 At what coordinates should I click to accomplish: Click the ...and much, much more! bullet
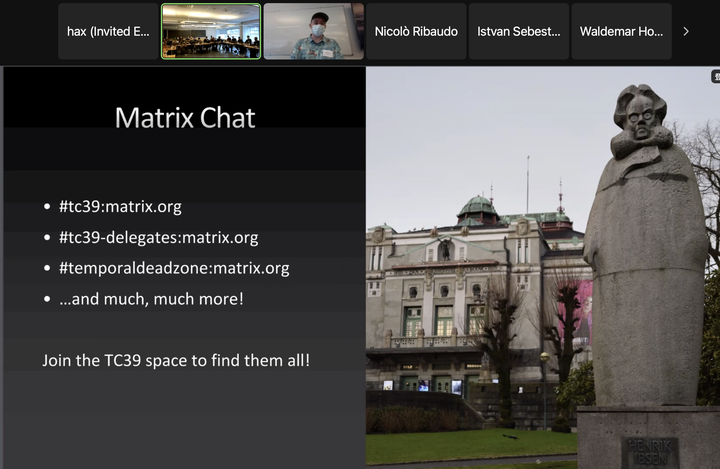pos(151,299)
